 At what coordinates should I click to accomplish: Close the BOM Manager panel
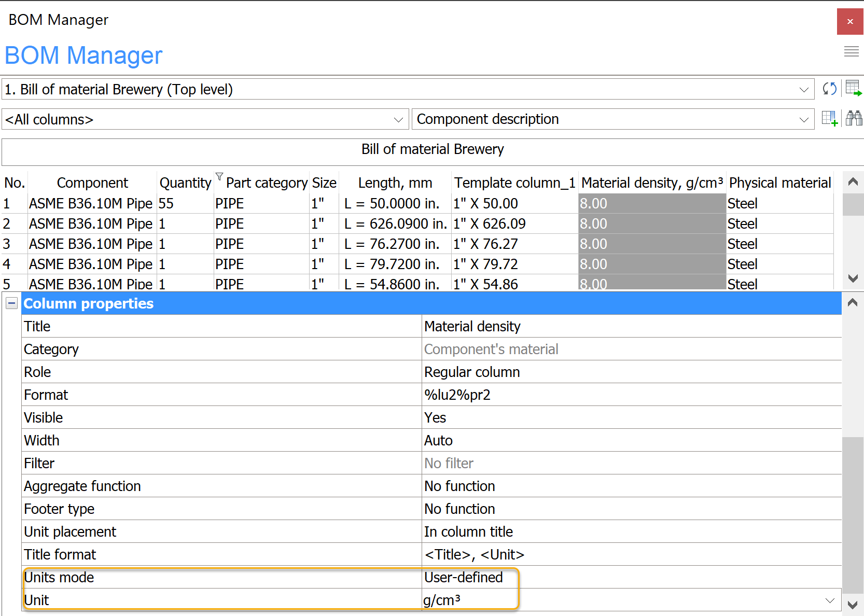850,22
